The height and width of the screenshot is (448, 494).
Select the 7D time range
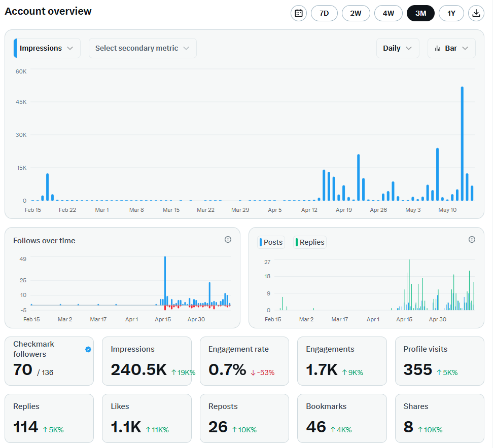pyautogui.click(x=324, y=13)
